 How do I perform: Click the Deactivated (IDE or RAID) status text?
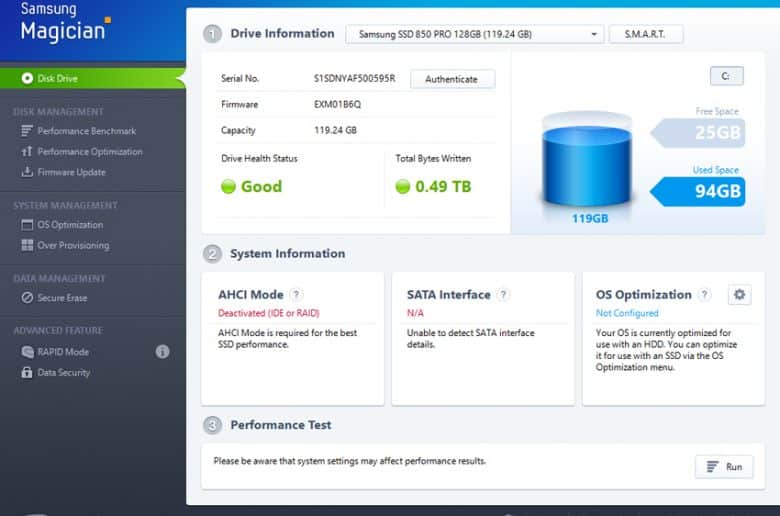(269, 313)
